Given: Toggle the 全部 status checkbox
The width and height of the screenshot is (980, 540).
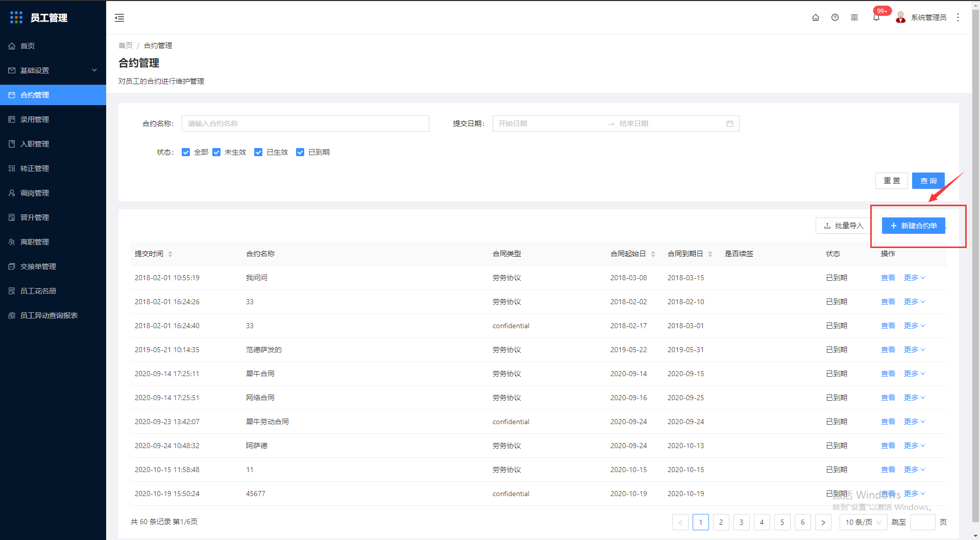Looking at the screenshot, I should [186, 152].
